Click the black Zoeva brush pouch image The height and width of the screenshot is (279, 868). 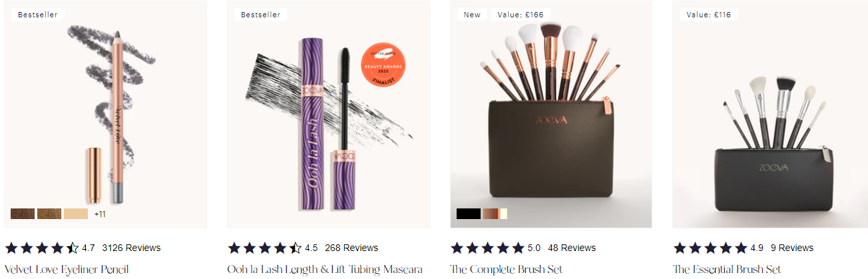click(x=770, y=115)
